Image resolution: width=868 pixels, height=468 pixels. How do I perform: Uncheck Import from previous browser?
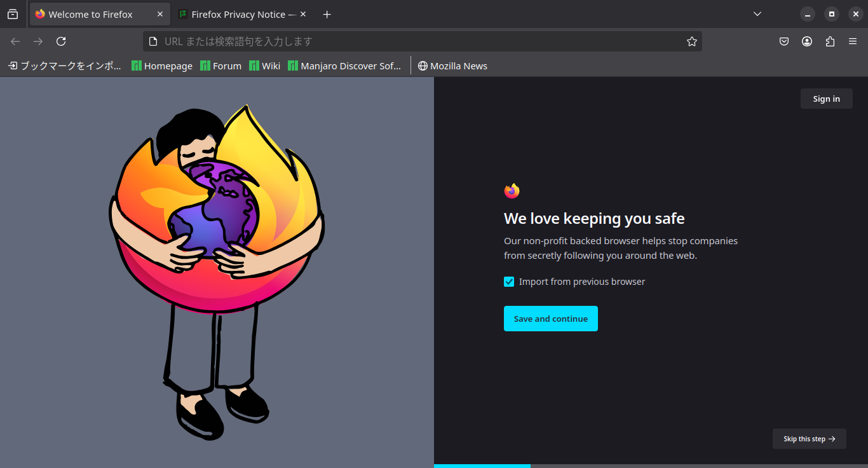(509, 282)
